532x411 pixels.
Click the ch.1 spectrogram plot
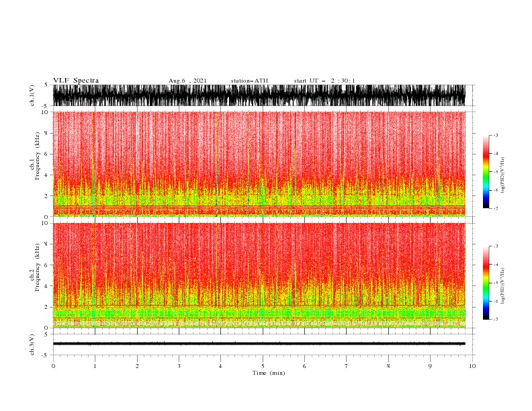coord(259,164)
